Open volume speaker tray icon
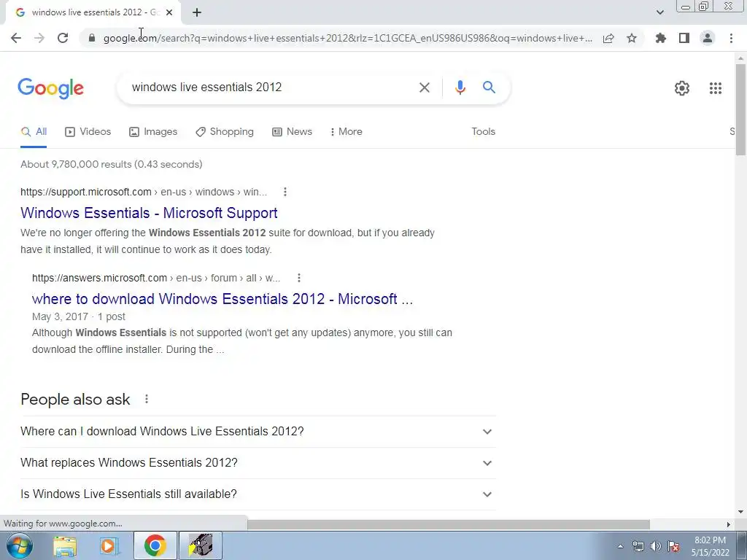Viewport: 747px width, 560px height. [x=656, y=546]
